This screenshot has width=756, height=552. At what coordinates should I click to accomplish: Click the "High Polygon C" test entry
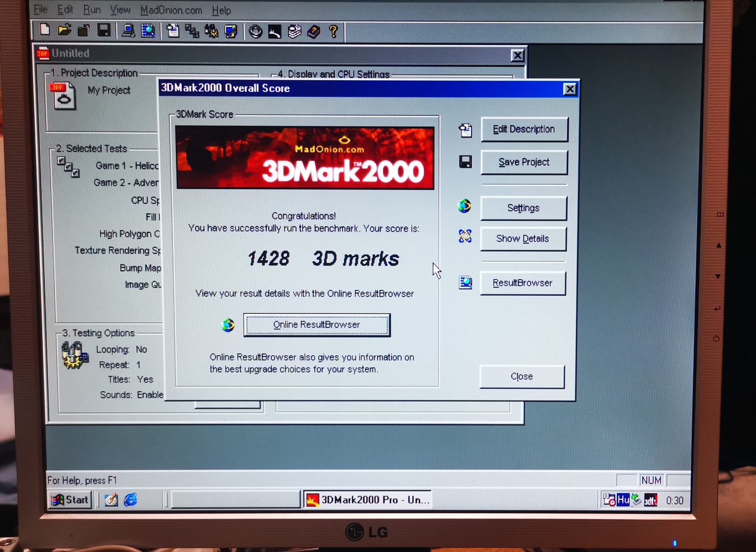pyautogui.click(x=129, y=234)
